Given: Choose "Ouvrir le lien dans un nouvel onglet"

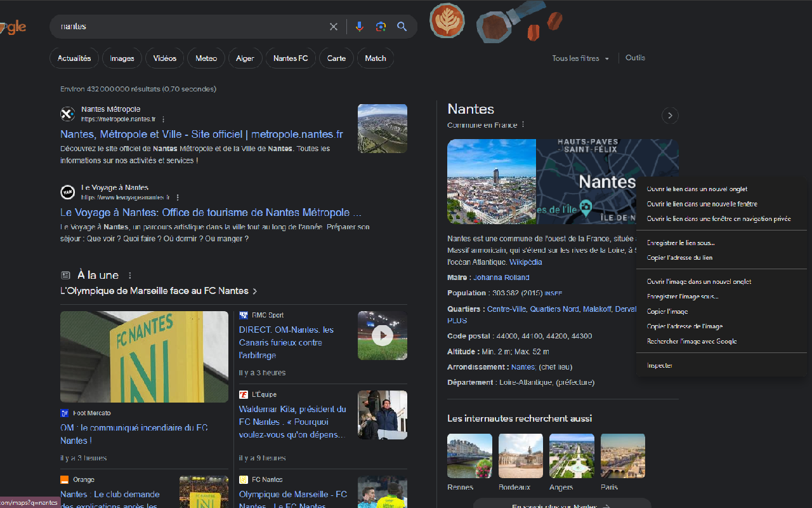Looking at the screenshot, I should (697, 189).
